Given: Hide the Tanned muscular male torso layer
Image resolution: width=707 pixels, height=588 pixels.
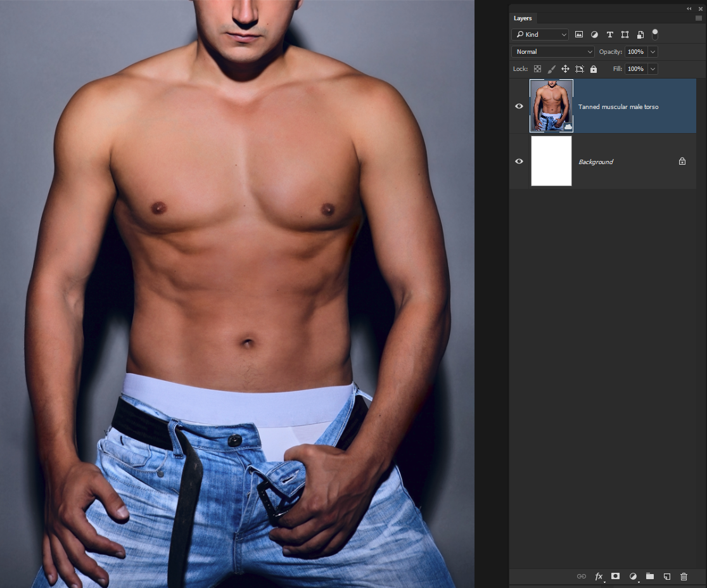Looking at the screenshot, I should coord(519,106).
